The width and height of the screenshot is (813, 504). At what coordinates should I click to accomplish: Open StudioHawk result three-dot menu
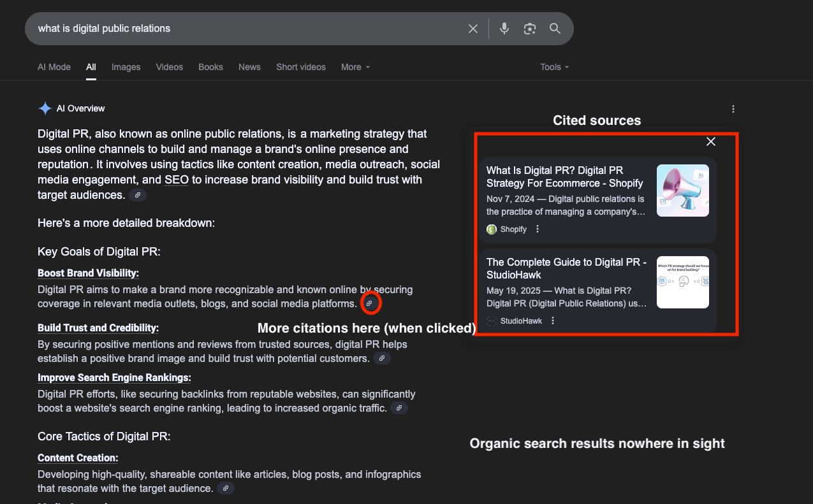click(x=553, y=321)
